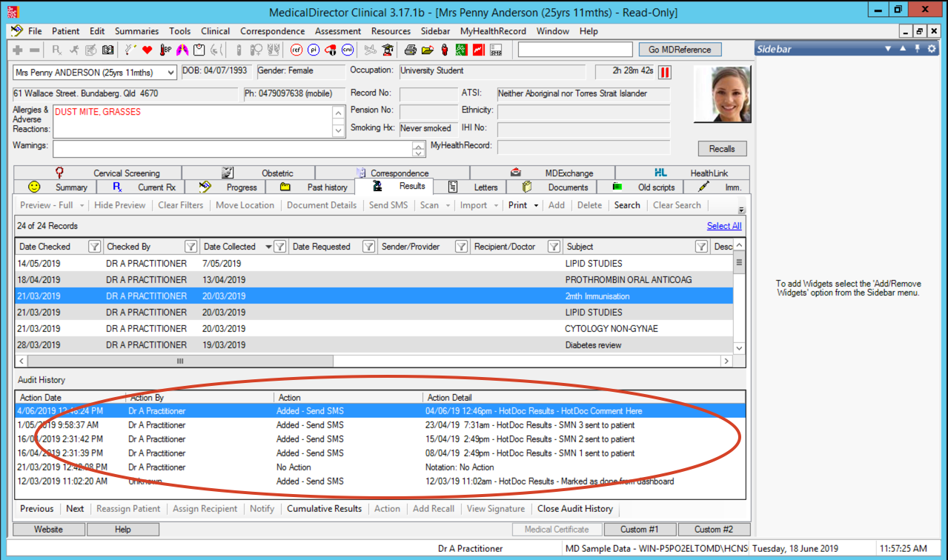
Task: Expand the Print dropdown arrow
Action: [536, 205]
